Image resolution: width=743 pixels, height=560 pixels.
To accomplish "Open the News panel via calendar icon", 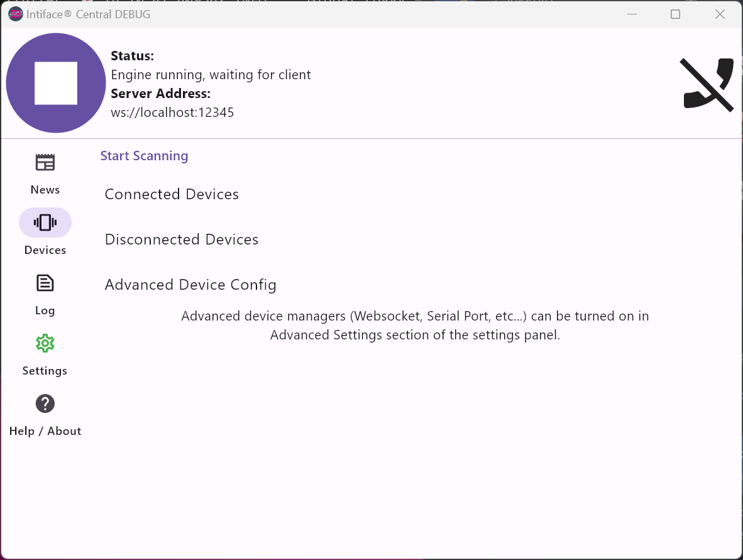I will click(45, 162).
